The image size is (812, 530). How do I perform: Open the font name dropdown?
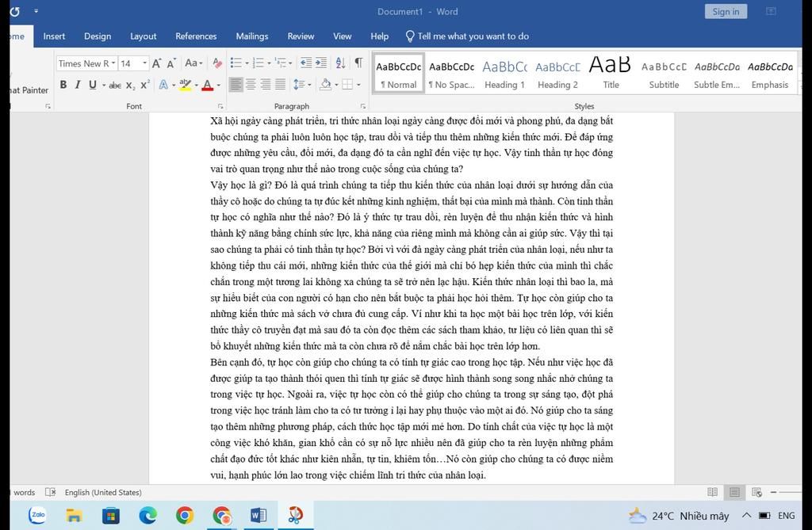click(113, 63)
